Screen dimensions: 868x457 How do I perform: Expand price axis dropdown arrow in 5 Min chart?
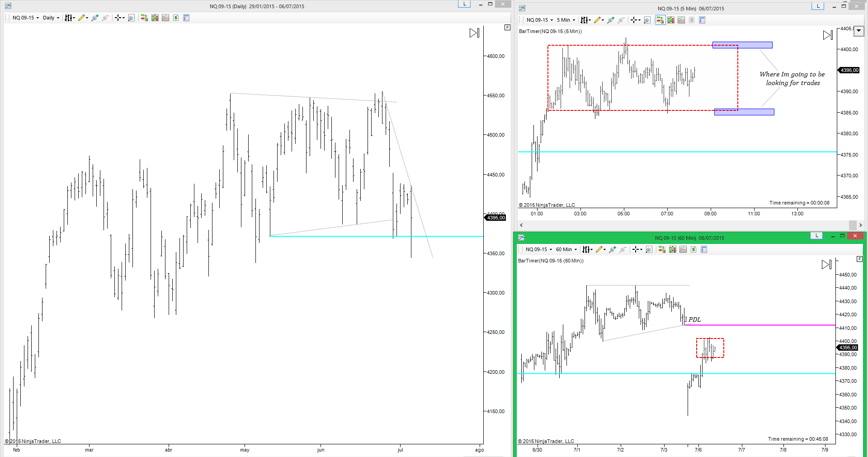[x=859, y=31]
